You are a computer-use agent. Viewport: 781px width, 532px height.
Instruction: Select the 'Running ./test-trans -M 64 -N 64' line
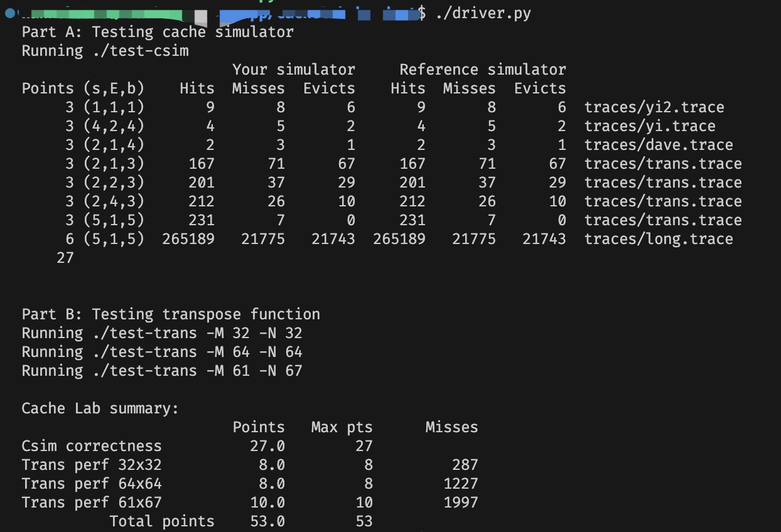pos(162,352)
